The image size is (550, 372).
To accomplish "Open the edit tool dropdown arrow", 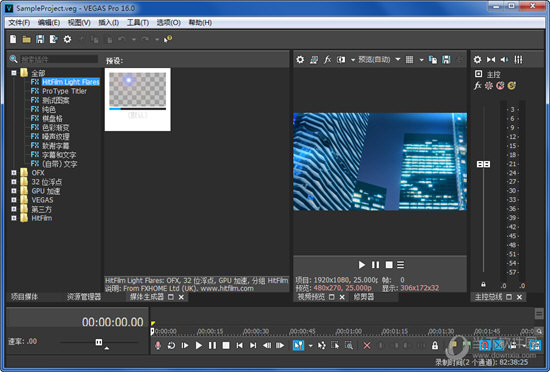I will [x=310, y=345].
